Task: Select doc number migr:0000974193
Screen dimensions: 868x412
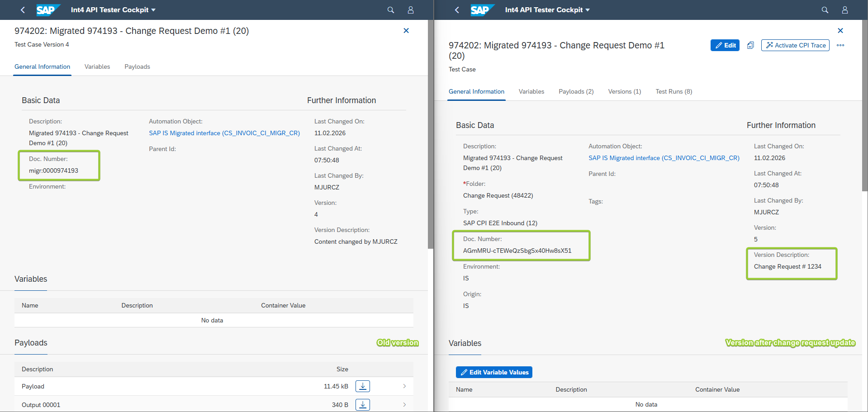Action: [53, 170]
